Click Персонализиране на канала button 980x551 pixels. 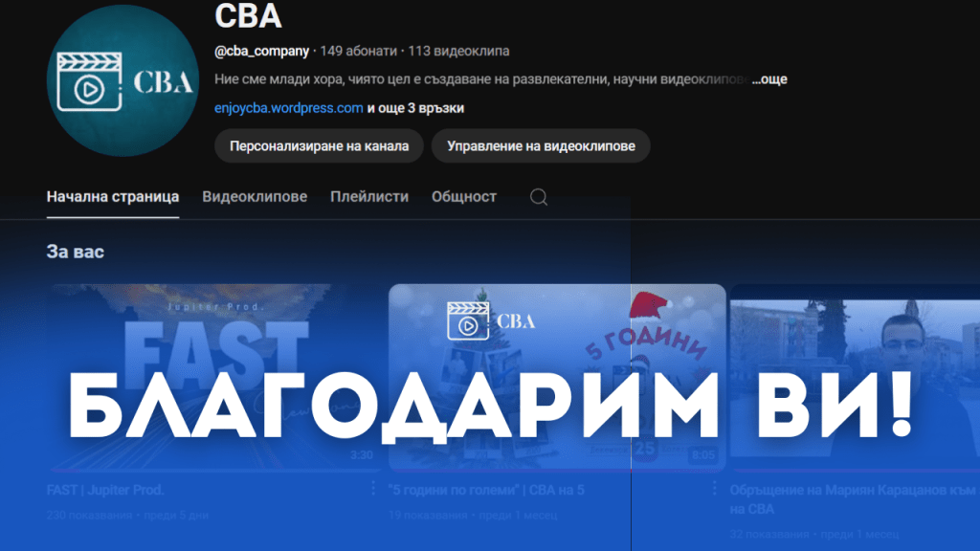tap(319, 146)
